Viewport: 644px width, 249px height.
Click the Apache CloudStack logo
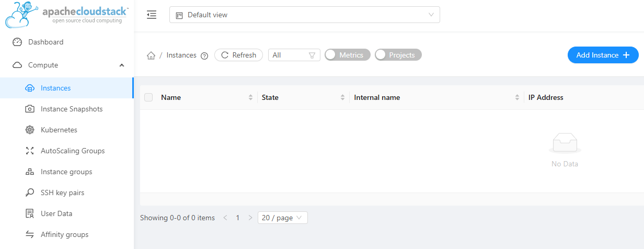67,15
